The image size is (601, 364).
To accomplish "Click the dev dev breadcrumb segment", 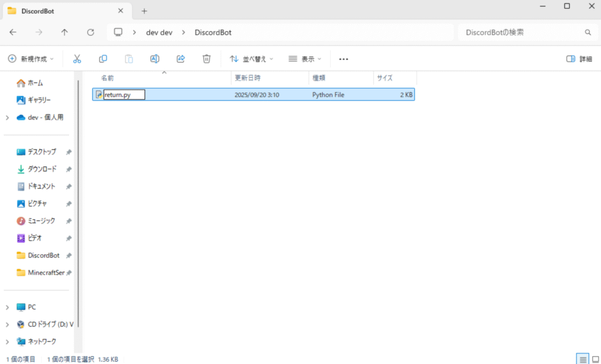I will [x=159, y=32].
